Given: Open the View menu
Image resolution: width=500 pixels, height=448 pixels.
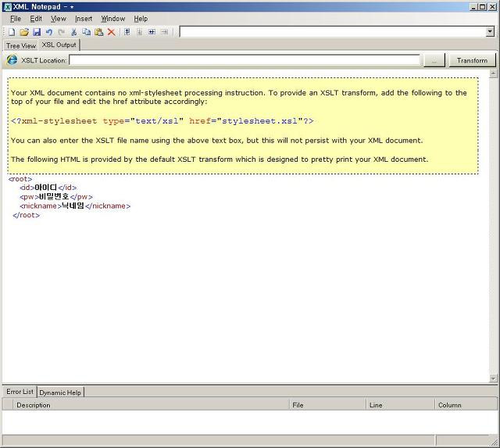Looking at the screenshot, I should pos(59,19).
